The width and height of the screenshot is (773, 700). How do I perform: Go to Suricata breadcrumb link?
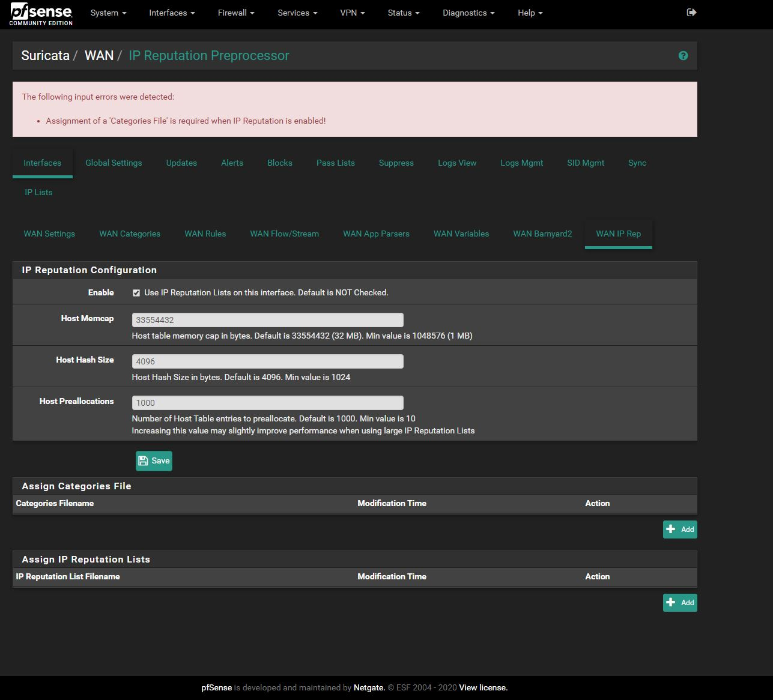pyautogui.click(x=45, y=56)
